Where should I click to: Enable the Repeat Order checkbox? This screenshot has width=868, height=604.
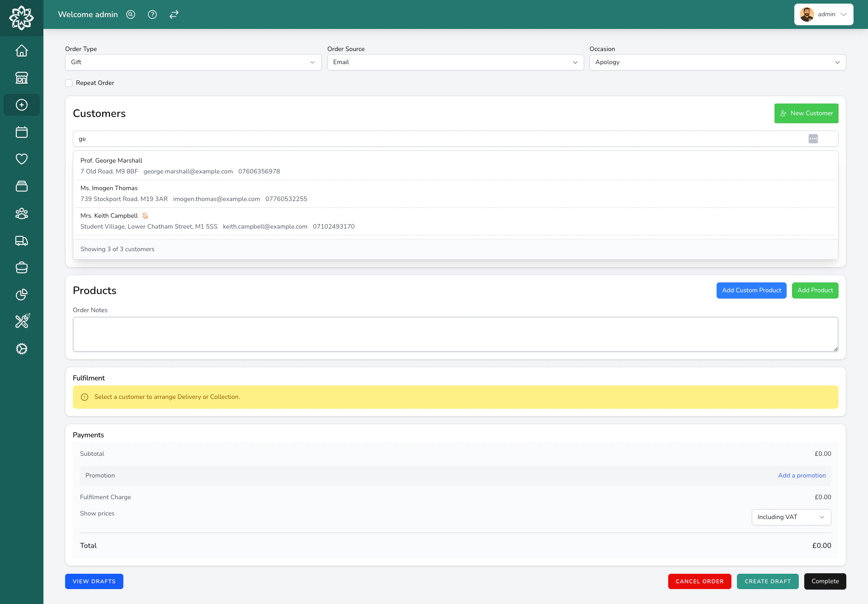(x=69, y=83)
